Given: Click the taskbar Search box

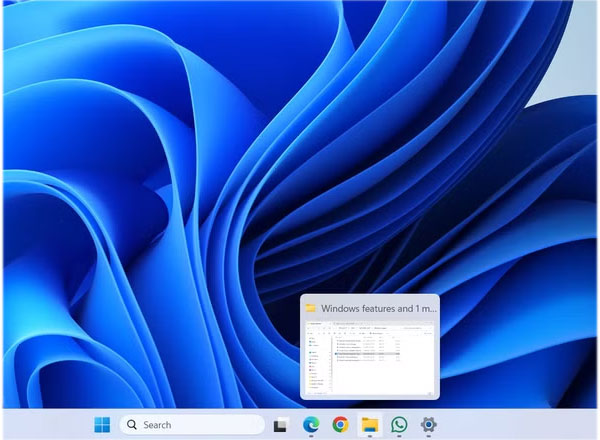Looking at the screenshot, I should tap(192, 425).
